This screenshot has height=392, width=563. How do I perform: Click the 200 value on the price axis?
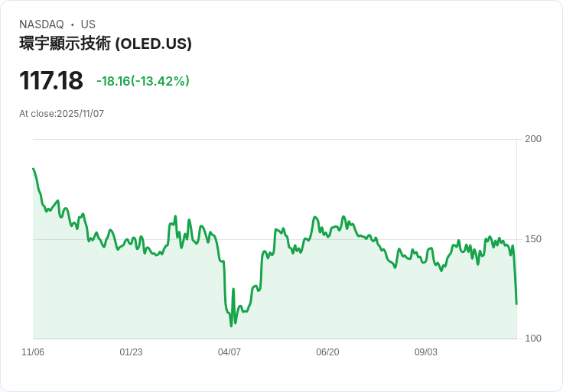pos(533,139)
